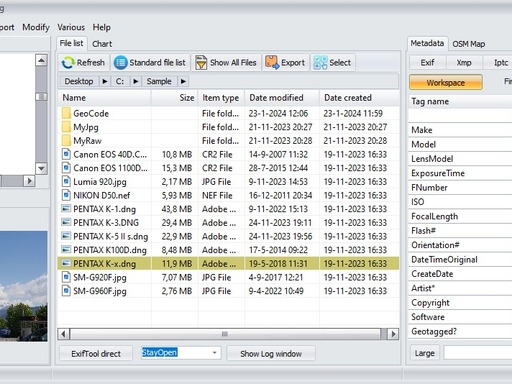Image resolution: width=512 pixels, height=384 pixels.
Task: Click the Iptc button
Action: (499, 63)
